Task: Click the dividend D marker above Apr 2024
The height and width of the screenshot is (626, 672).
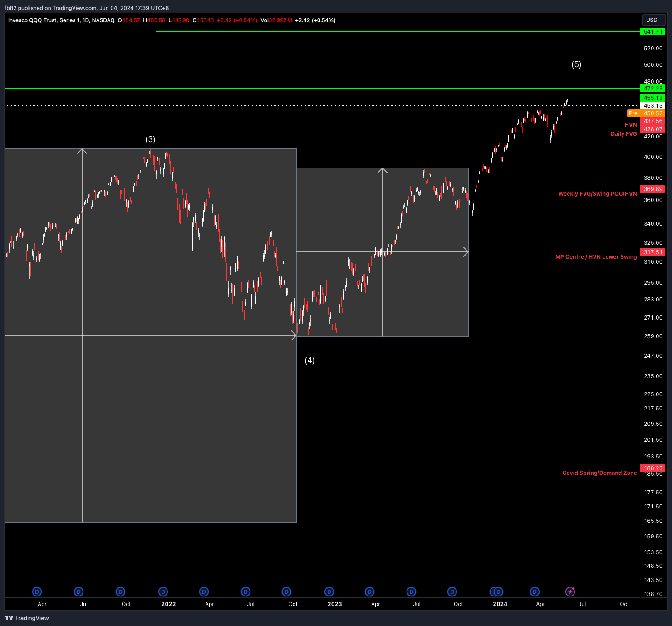Action: (x=535, y=591)
